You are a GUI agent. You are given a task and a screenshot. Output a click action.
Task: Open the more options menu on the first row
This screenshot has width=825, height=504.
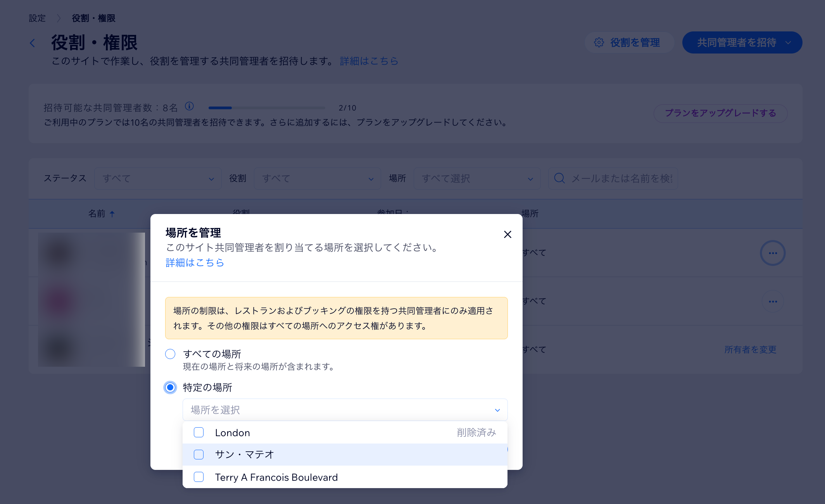point(773,253)
